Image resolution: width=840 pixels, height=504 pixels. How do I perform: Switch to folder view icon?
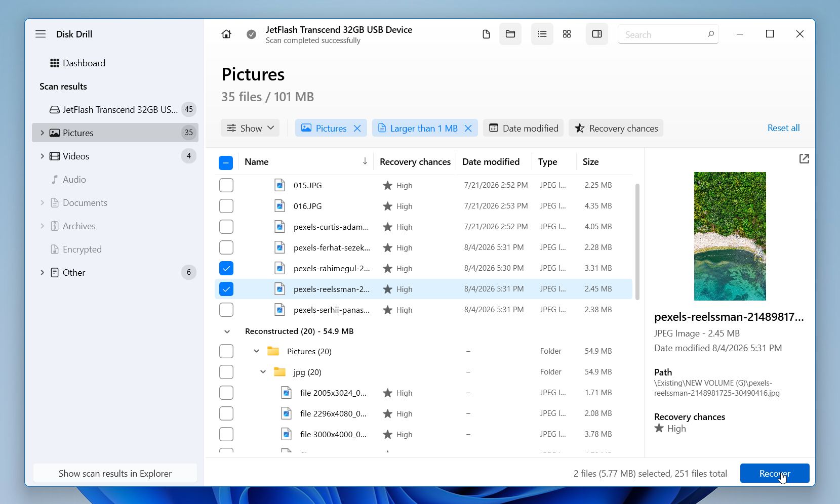(x=510, y=34)
